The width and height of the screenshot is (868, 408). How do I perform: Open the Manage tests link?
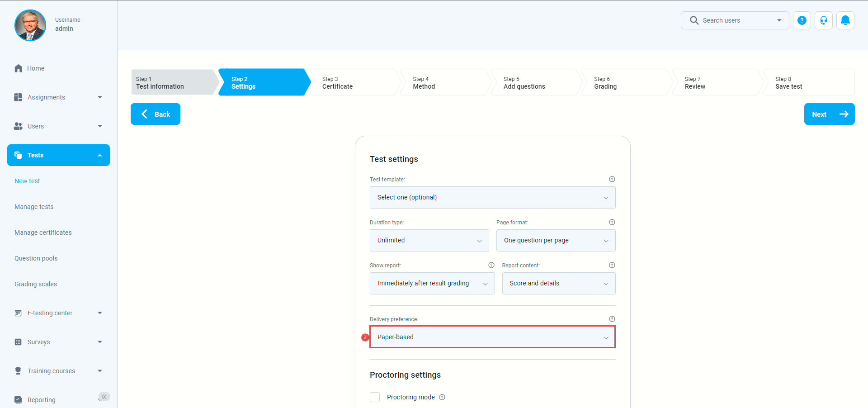click(x=34, y=207)
